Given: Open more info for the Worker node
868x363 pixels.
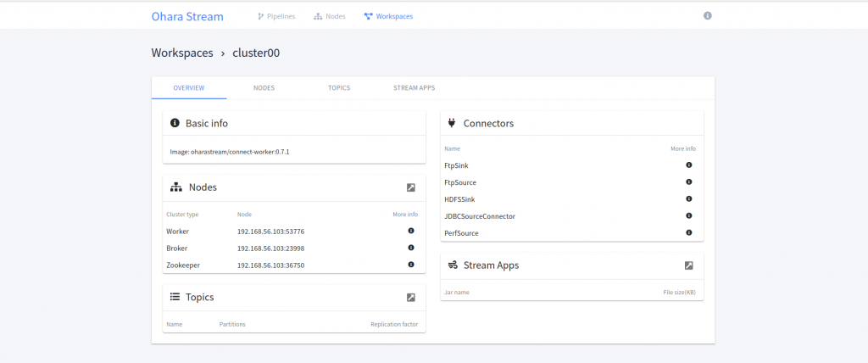Looking at the screenshot, I should pyautogui.click(x=411, y=231).
